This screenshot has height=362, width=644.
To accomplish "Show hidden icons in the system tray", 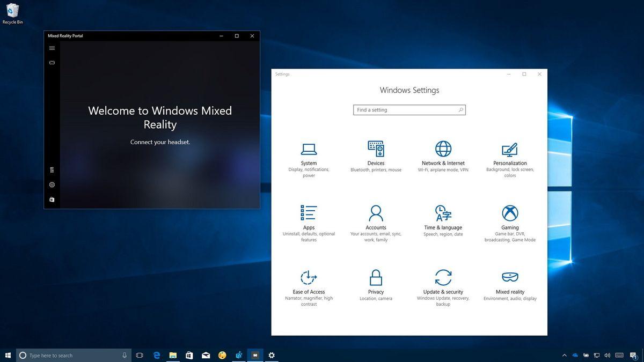I will pyautogui.click(x=564, y=355).
